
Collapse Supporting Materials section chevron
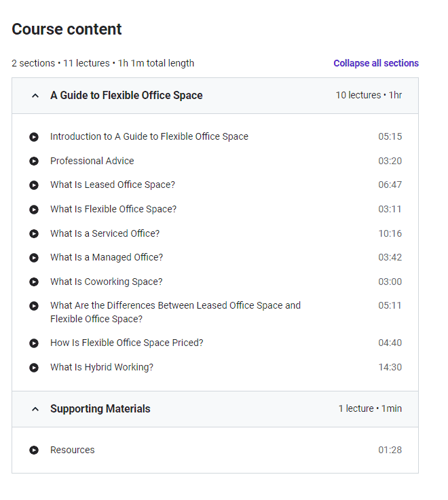coord(35,409)
